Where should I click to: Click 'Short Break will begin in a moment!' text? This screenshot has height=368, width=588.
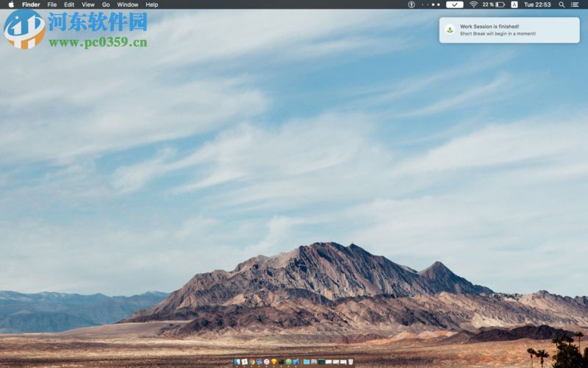coord(498,33)
